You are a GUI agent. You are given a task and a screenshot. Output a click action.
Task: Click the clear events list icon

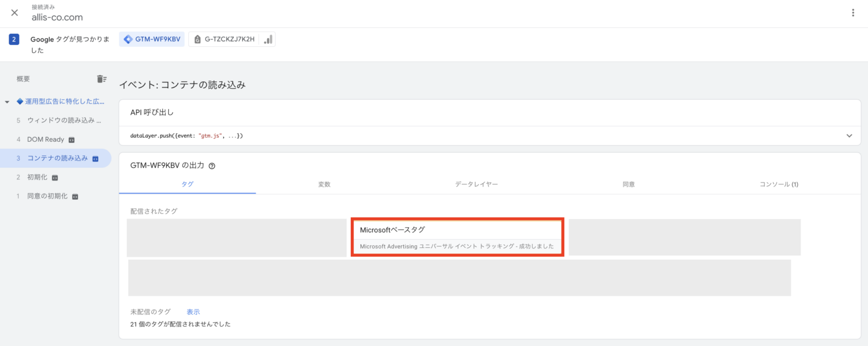pos(102,79)
